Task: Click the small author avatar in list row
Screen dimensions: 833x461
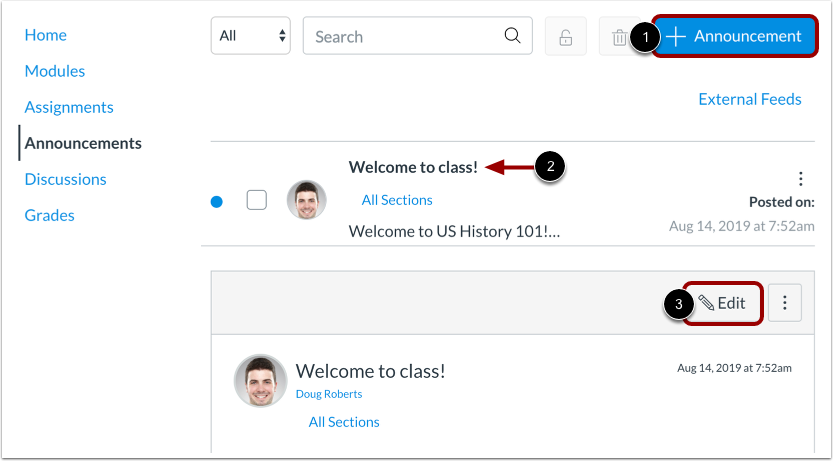Action: pyautogui.click(x=307, y=200)
